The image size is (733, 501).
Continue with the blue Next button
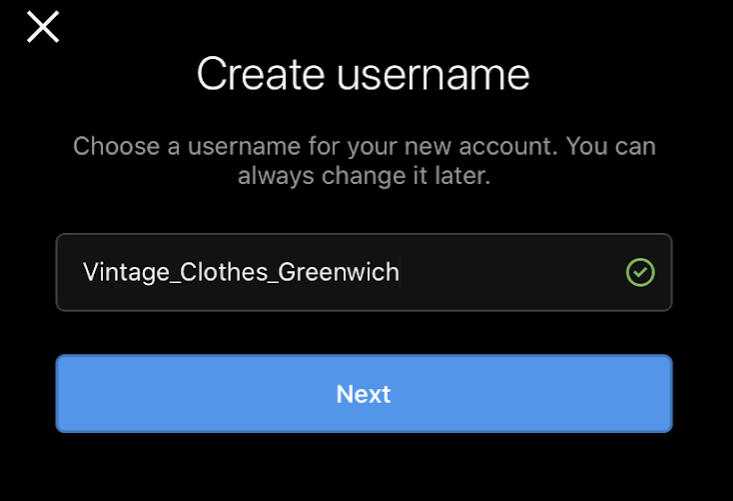point(364,394)
